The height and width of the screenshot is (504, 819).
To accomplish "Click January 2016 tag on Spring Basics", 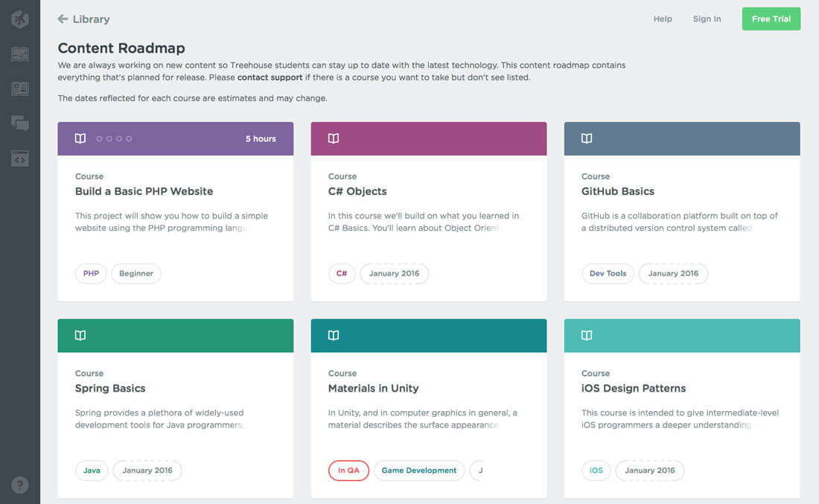I will [147, 470].
